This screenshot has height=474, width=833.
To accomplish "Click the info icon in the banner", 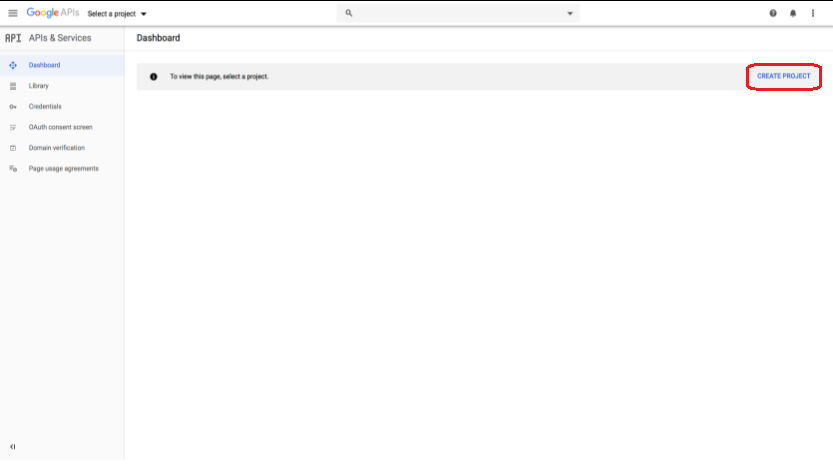I will tap(153, 76).
